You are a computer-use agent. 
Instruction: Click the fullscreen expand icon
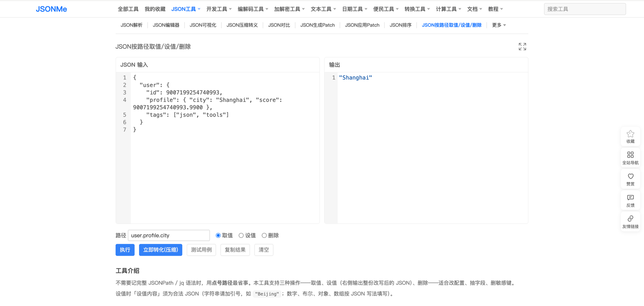[x=522, y=47]
